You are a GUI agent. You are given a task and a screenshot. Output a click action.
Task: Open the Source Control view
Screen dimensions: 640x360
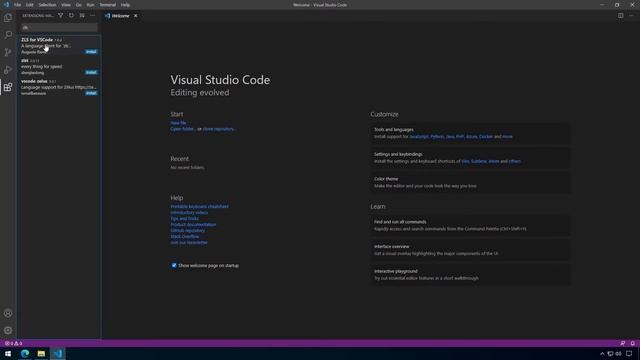[8, 52]
